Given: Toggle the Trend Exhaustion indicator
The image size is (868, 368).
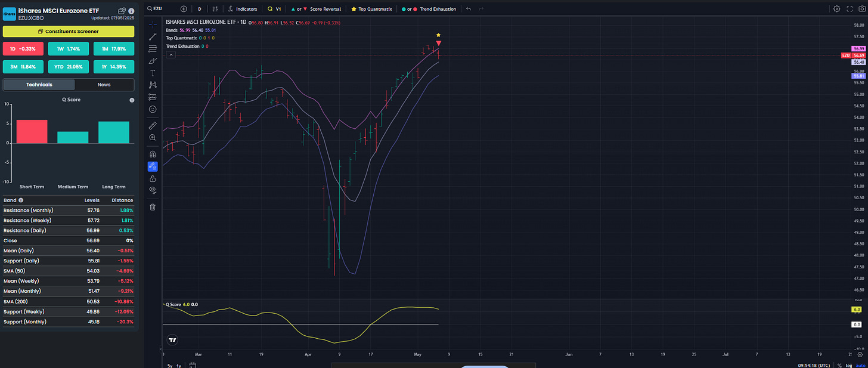Looking at the screenshot, I should (x=429, y=9).
